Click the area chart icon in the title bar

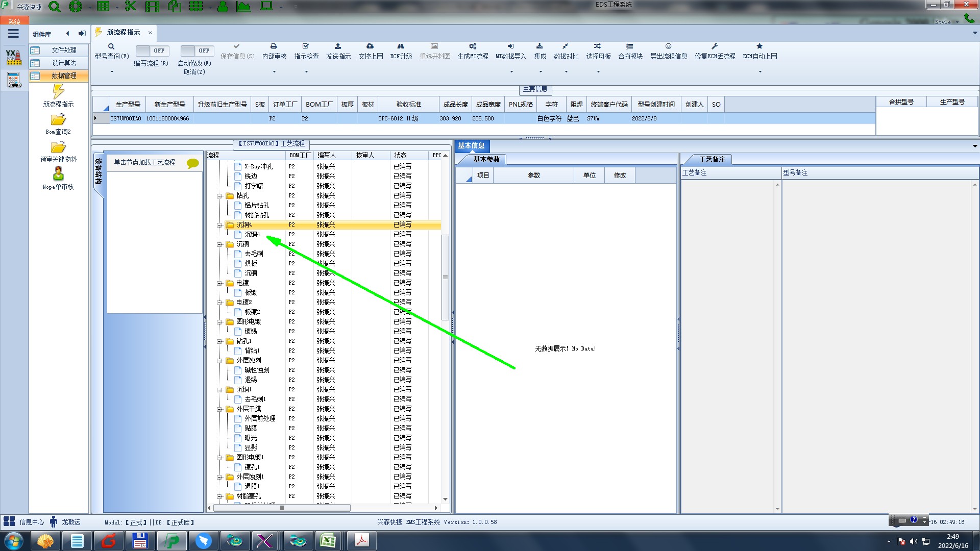[x=243, y=7]
